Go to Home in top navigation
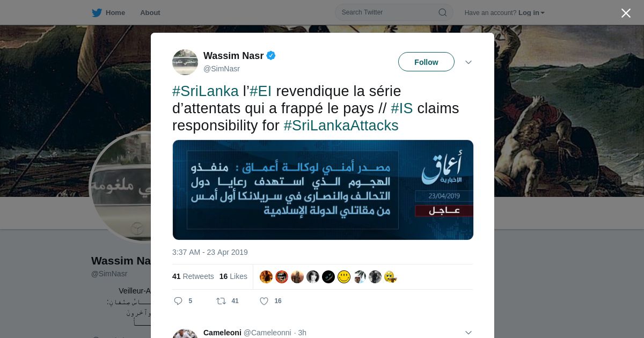The height and width of the screenshot is (338, 644). (x=115, y=13)
